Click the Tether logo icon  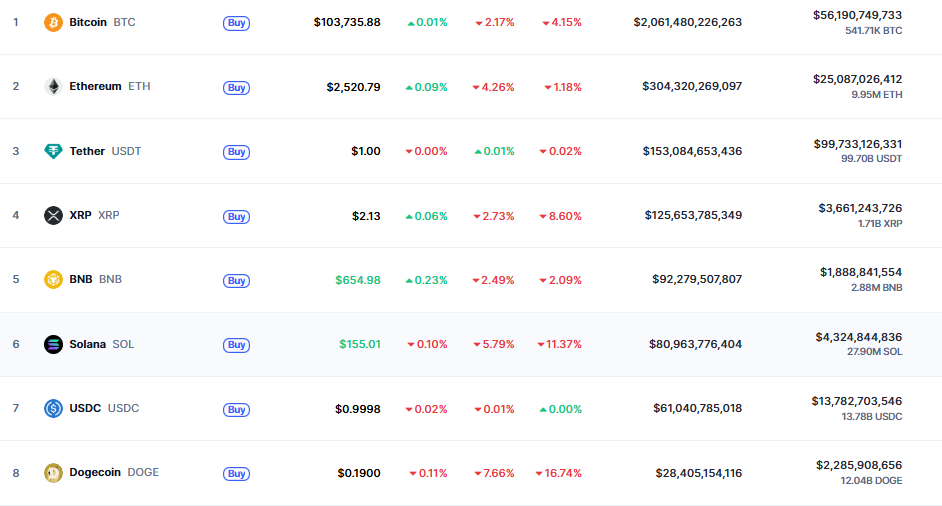(53, 151)
